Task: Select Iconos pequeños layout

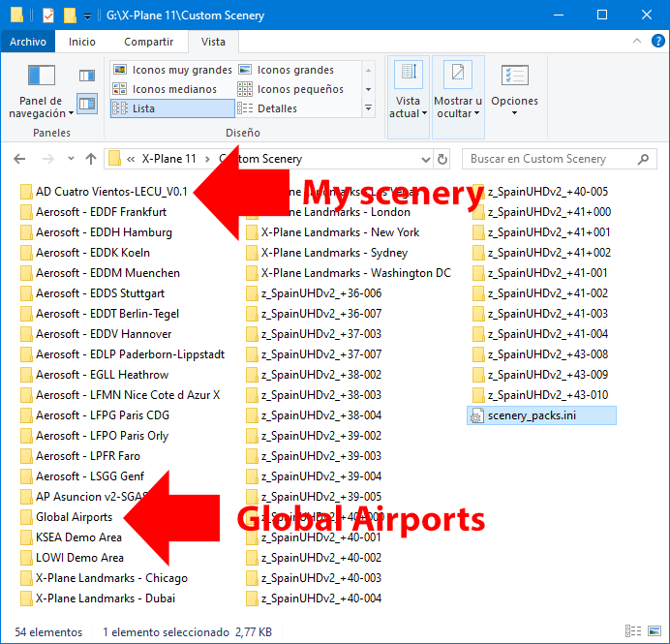Action: [290, 89]
